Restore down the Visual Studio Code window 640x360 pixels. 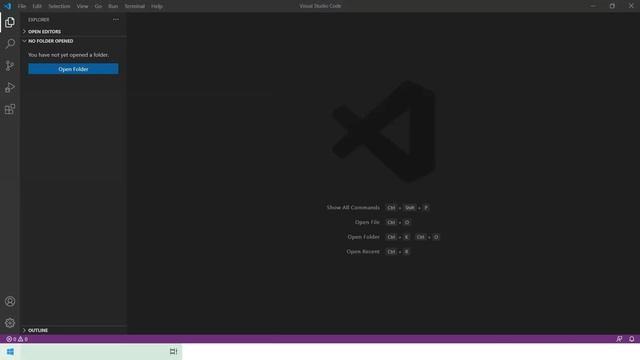click(x=612, y=6)
